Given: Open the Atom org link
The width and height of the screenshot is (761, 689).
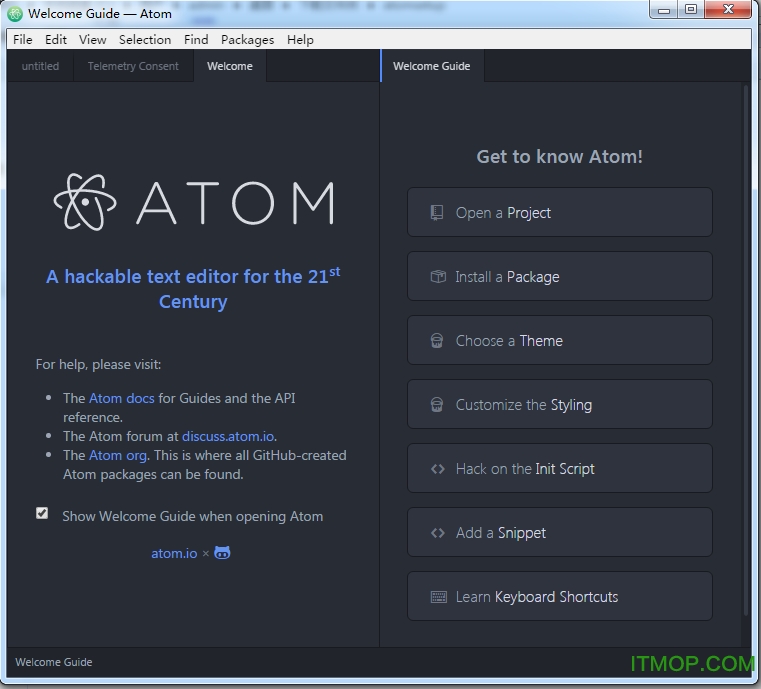Looking at the screenshot, I should pyautogui.click(x=118, y=455).
